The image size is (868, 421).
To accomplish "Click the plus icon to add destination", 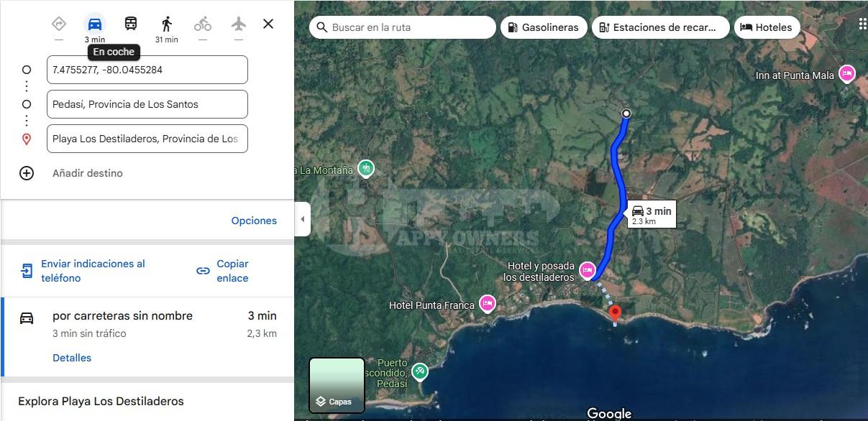I will coord(27,173).
